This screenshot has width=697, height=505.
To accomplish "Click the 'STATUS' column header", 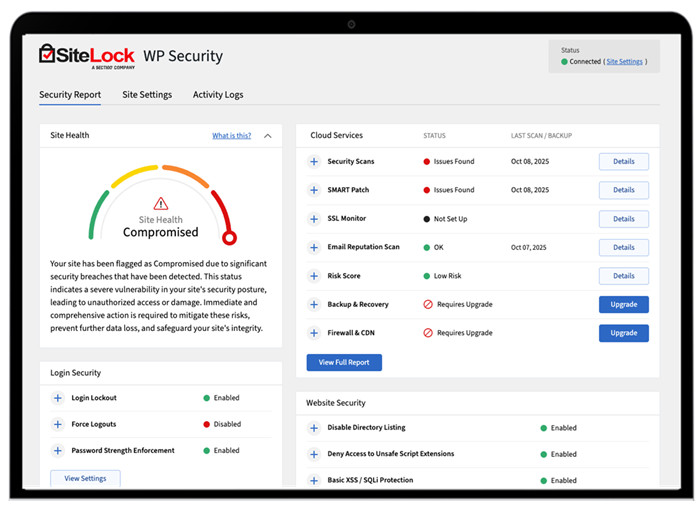I will coord(434,136).
